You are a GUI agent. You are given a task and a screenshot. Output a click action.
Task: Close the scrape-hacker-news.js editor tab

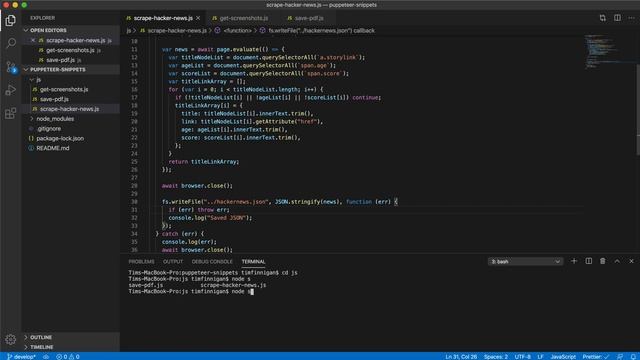click(198, 18)
